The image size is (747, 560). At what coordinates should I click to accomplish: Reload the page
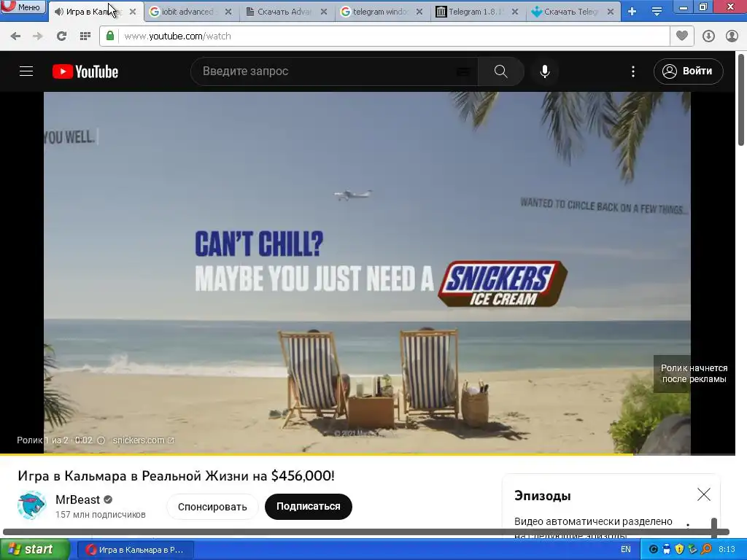click(x=61, y=36)
